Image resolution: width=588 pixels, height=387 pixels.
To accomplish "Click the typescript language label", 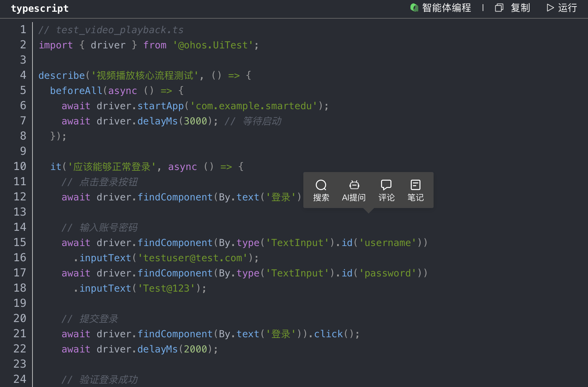I will pyautogui.click(x=40, y=8).
